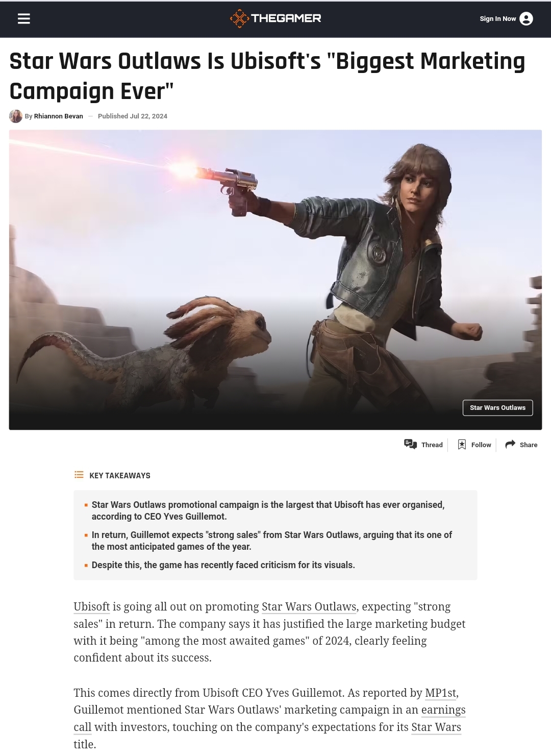Click the Thread text label
Viewport: 551px width, 756px height.
[432, 445]
